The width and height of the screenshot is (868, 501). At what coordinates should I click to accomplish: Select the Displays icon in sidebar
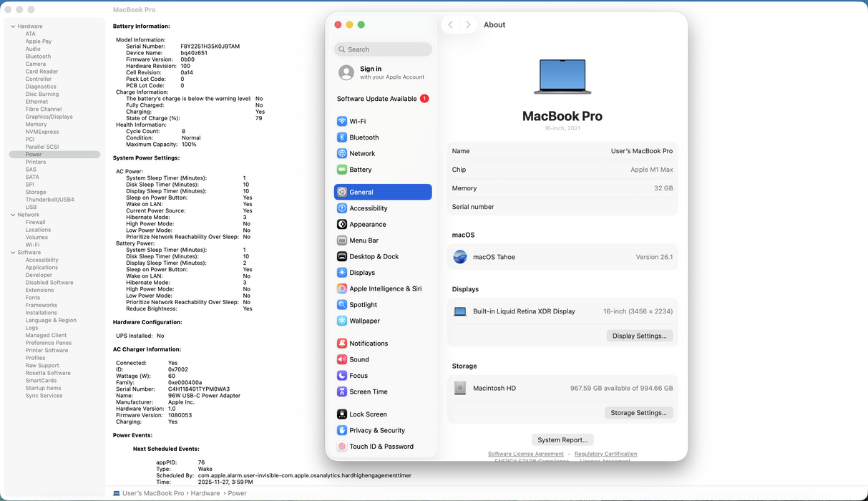point(342,273)
